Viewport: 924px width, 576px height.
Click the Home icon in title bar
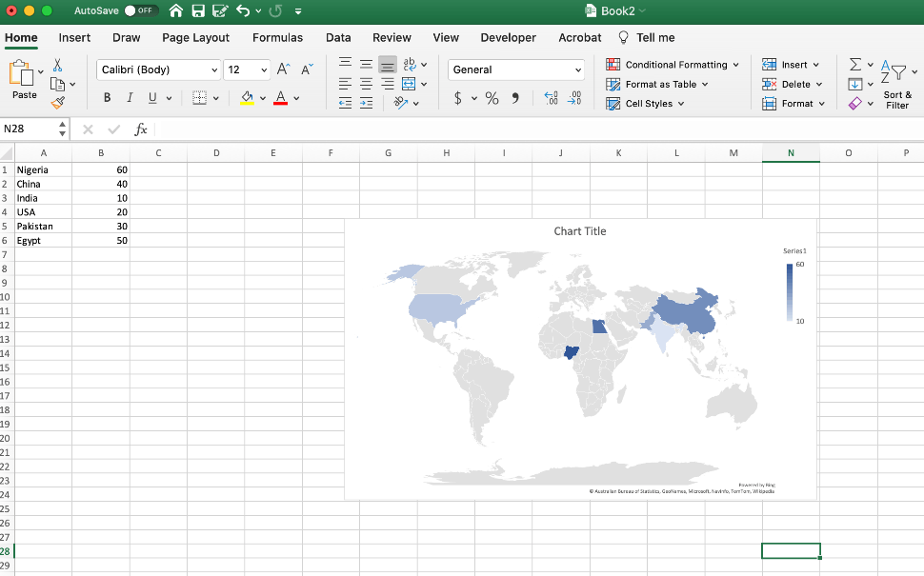click(x=176, y=11)
